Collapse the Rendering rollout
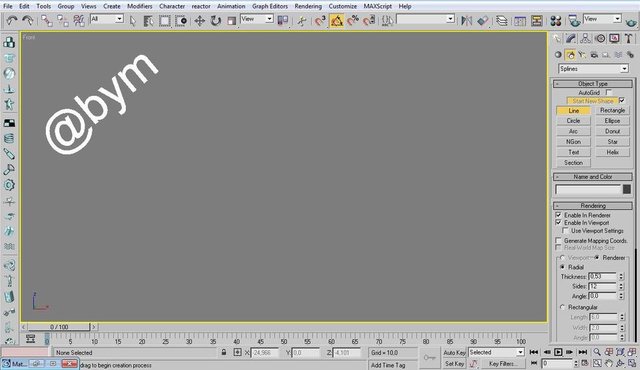 pyautogui.click(x=593, y=206)
